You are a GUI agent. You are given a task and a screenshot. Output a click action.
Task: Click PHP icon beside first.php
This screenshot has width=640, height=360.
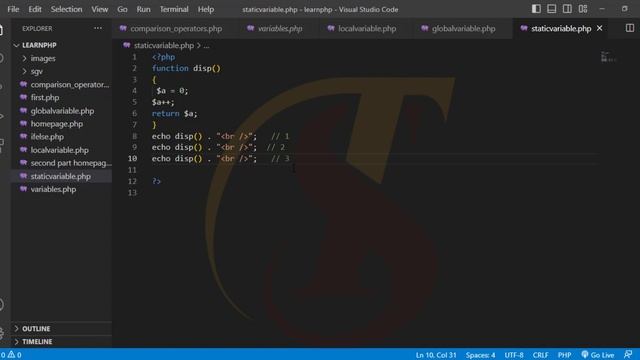[x=23, y=97]
